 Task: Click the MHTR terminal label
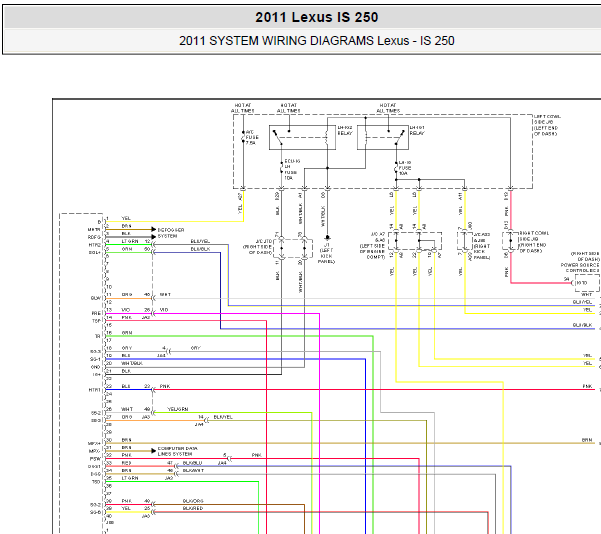95,230
